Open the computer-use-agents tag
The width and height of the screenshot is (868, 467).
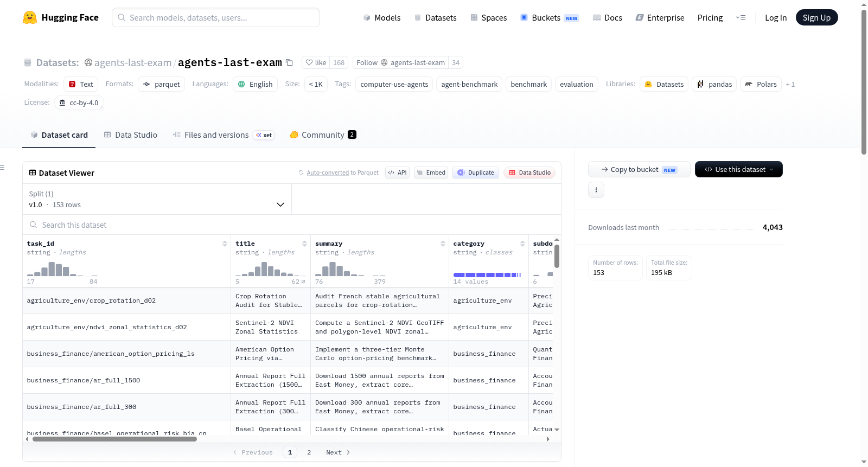394,84
